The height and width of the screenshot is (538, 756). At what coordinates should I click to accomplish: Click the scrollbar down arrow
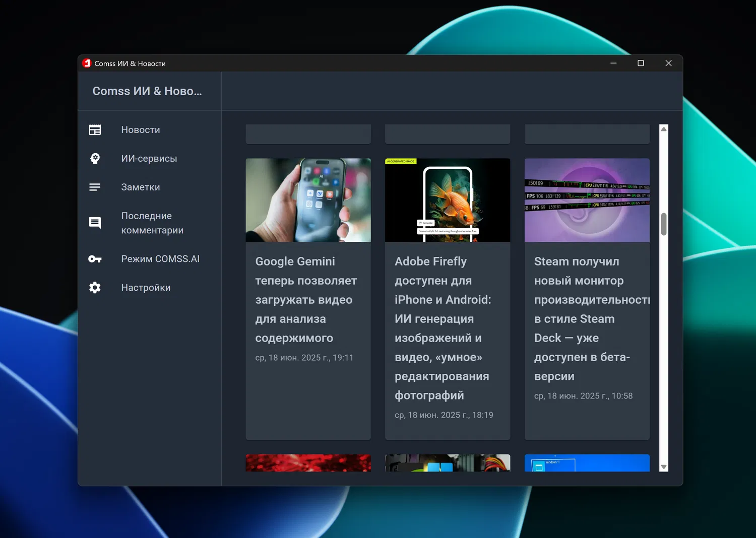pyautogui.click(x=664, y=467)
